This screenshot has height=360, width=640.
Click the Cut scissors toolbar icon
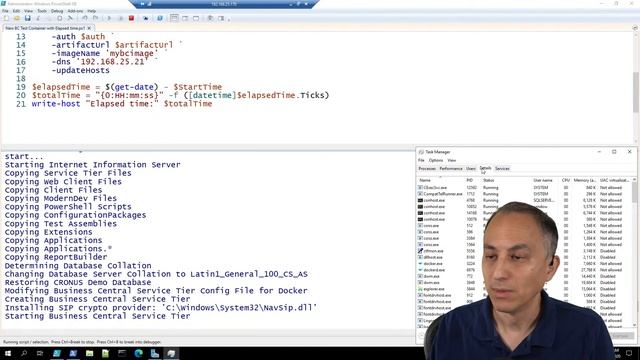click(38, 18)
